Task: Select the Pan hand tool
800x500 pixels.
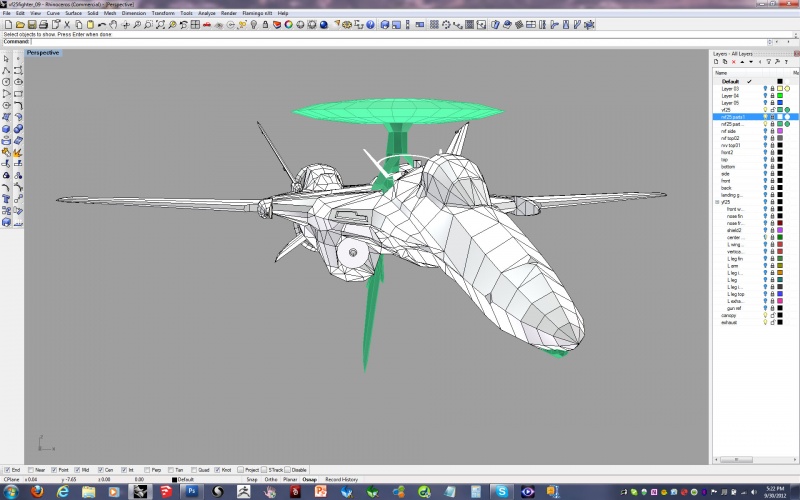Action: pyautogui.click(x=113, y=24)
